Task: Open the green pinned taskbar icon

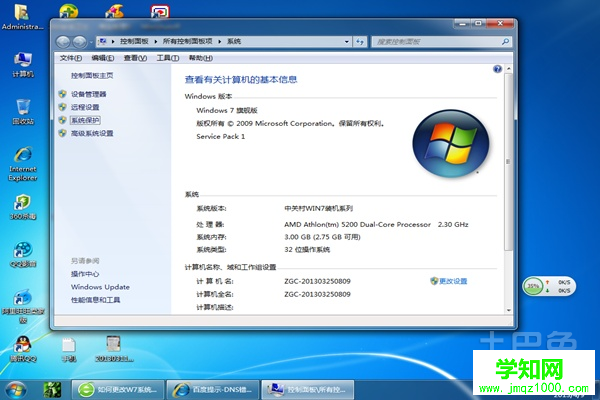Action: pos(52,390)
